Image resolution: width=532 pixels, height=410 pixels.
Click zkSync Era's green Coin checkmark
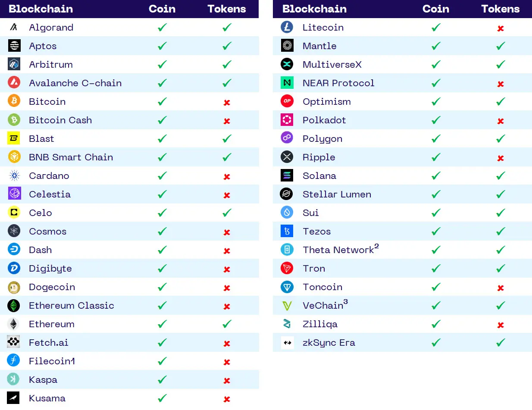(x=436, y=342)
